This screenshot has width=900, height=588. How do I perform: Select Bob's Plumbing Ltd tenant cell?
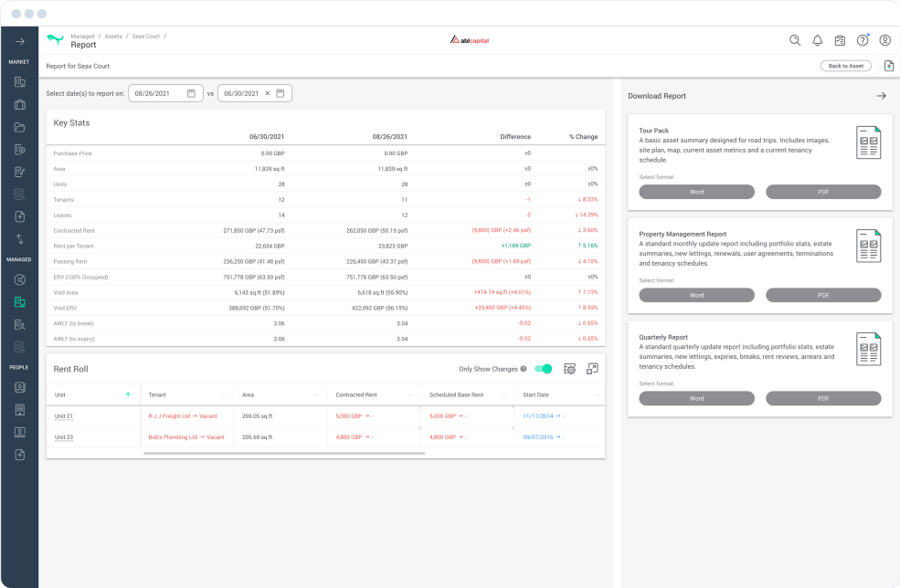pyautogui.click(x=186, y=437)
